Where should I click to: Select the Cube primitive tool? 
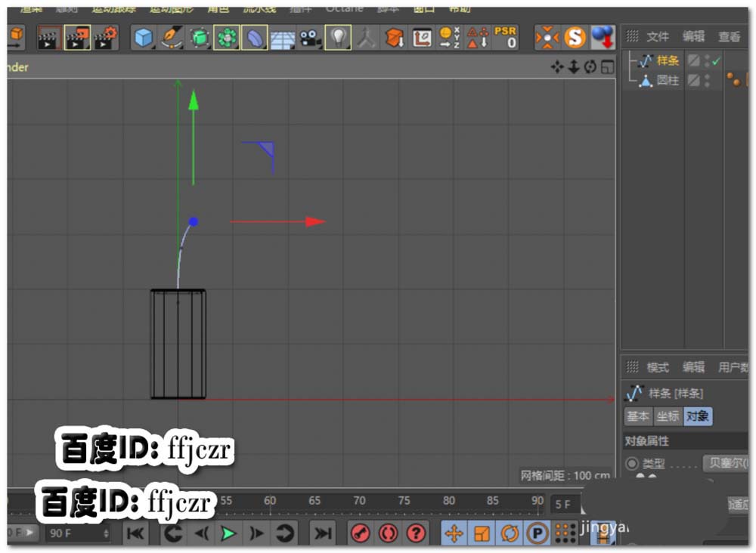143,38
